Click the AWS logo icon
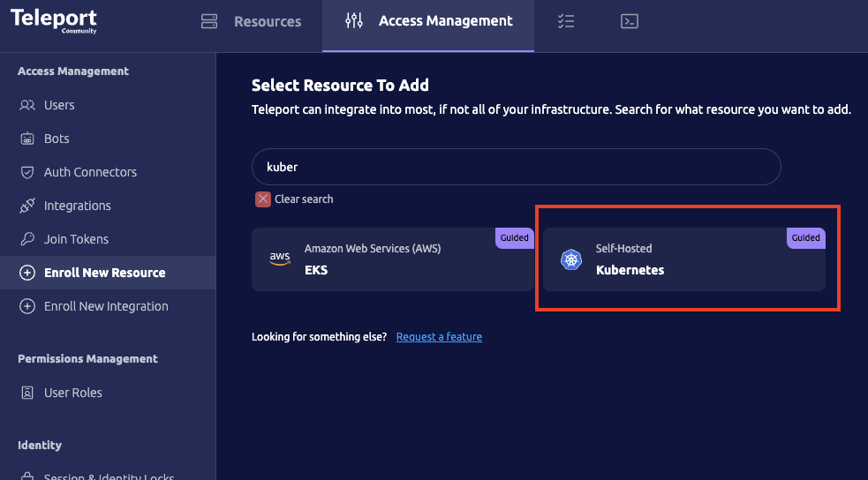Image resolution: width=868 pixels, height=480 pixels. click(x=280, y=259)
